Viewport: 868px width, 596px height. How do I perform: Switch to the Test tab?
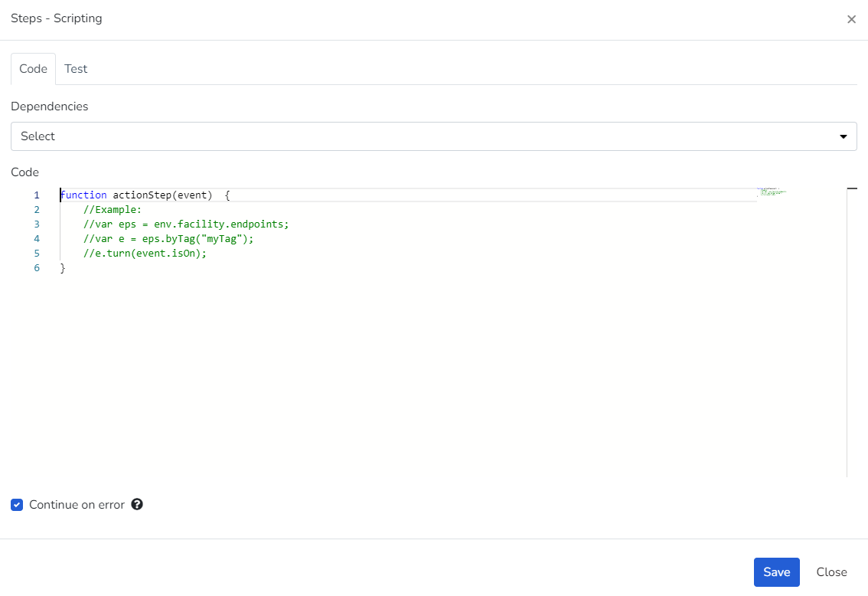tap(76, 69)
